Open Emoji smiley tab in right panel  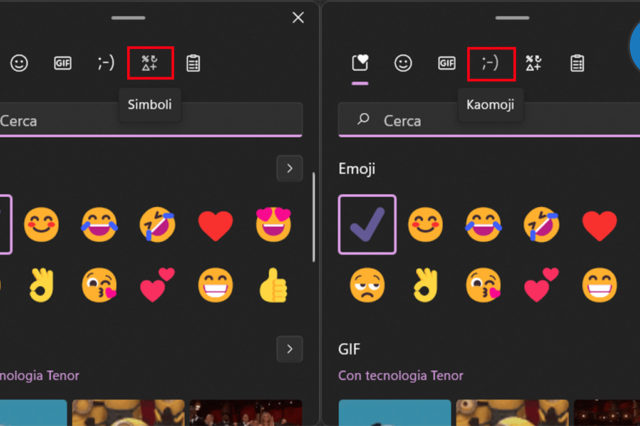pos(403,63)
